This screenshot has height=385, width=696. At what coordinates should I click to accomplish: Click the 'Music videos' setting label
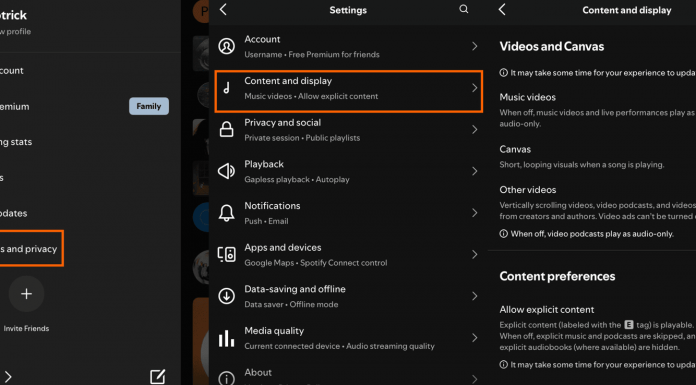pos(527,97)
